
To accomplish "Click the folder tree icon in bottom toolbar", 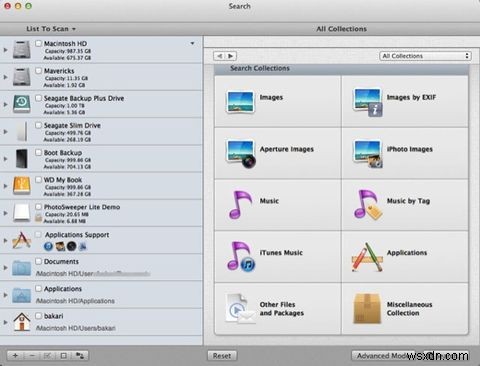I will pyautogui.click(x=80, y=356).
